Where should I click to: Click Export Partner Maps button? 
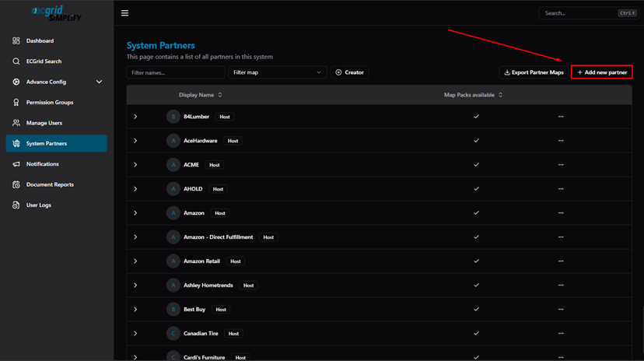click(x=534, y=72)
